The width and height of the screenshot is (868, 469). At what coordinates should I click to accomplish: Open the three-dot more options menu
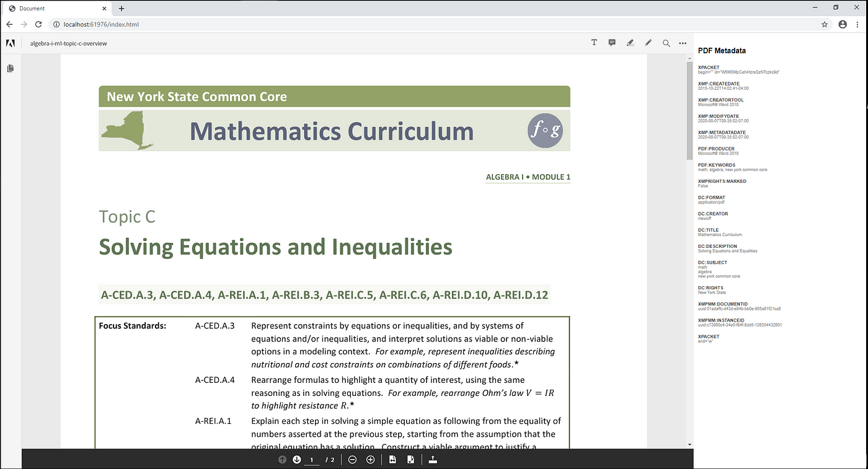(683, 43)
